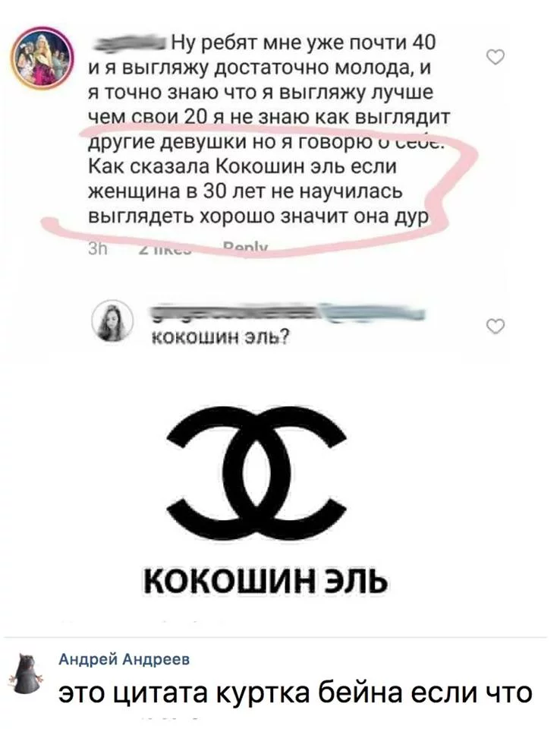Click the line "Ну ребят мне уже почти 40"
560x729 pixels.
[304, 43]
